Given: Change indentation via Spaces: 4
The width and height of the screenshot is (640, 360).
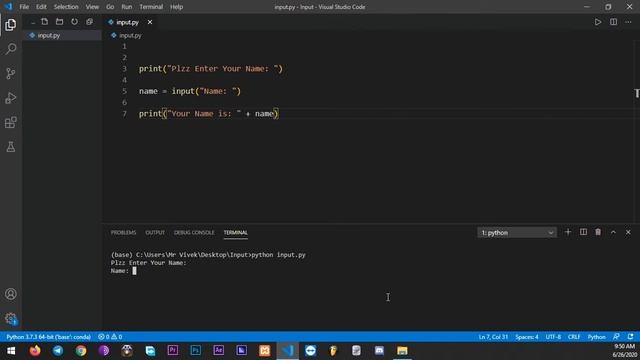Looking at the screenshot, I should 527,337.
